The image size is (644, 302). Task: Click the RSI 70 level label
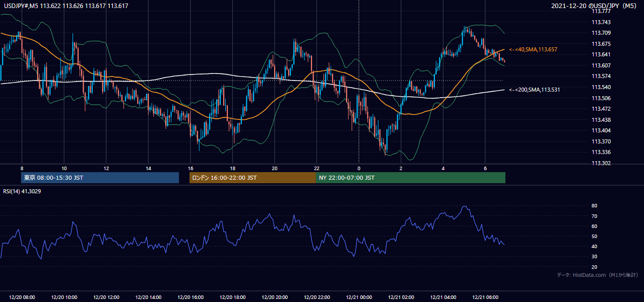click(595, 216)
